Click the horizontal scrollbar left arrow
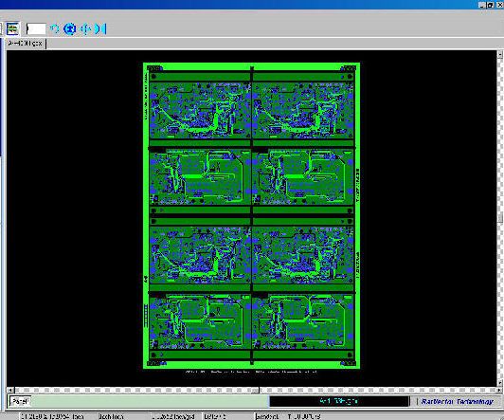This screenshot has width=504, height=420. [10, 390]
